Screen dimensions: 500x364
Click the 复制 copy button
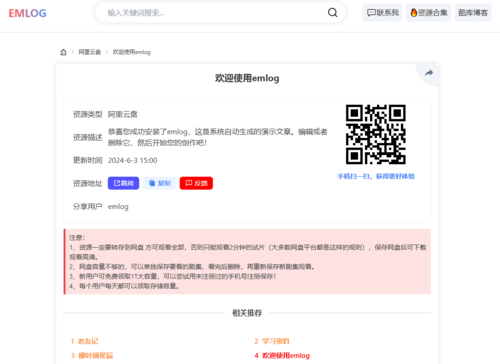[x=160, y=183]
